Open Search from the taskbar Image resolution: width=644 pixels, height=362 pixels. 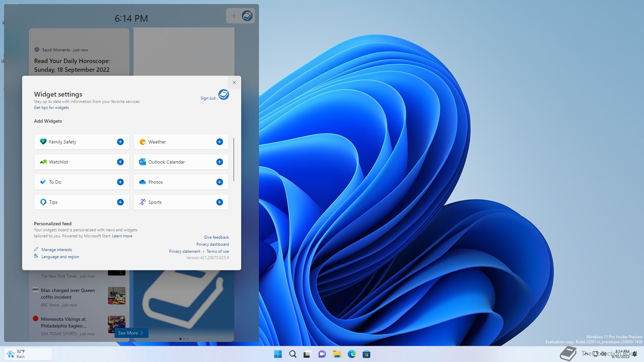coord(292,354)
